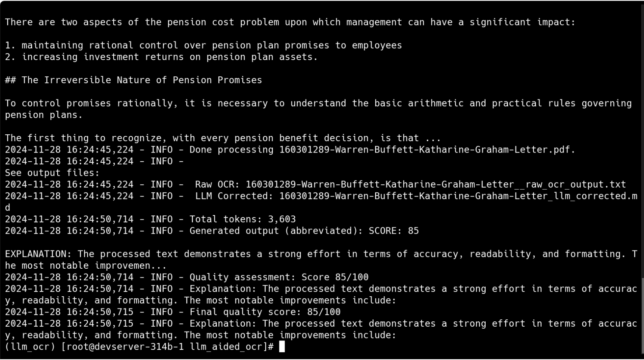Click list item 2 about increasing investment returns
The image size is (644, 360).
[161, 57]
